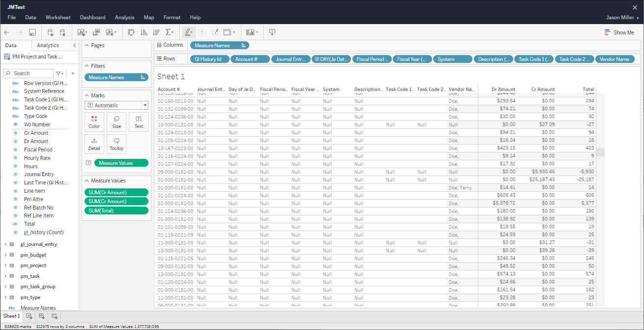Open the Fit view dropdown
Screen dimensions: 644x330
pyautogui.click(x=229, y=32)
